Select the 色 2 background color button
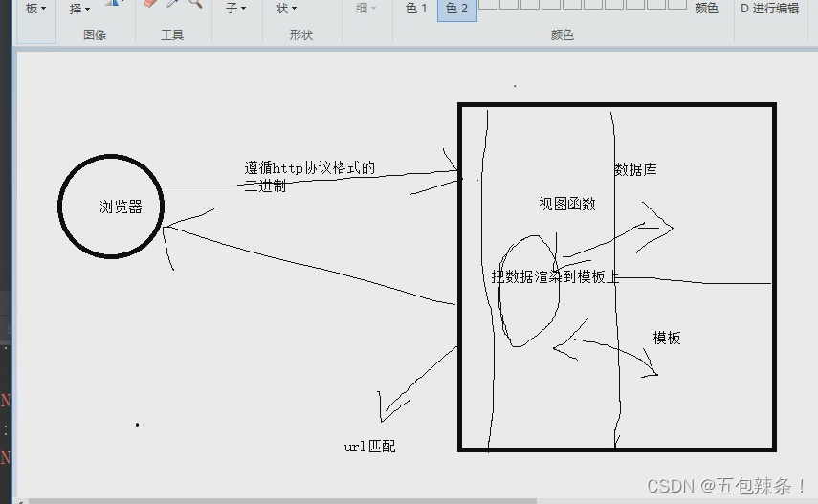The height and width of the screenshot is (504, 818). pyautogui.click(x=457, y=9)
